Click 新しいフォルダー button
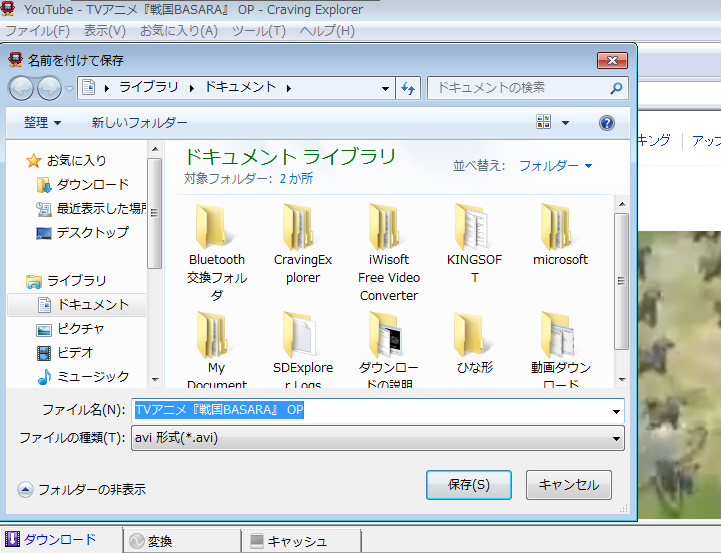The image size is (721, 553). coord(139,123)
